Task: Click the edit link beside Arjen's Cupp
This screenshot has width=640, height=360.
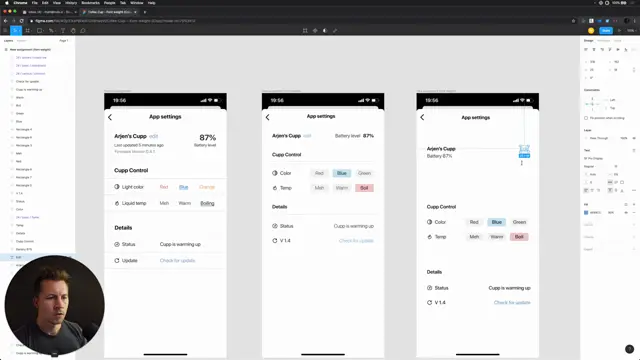Action: [153, 136]
